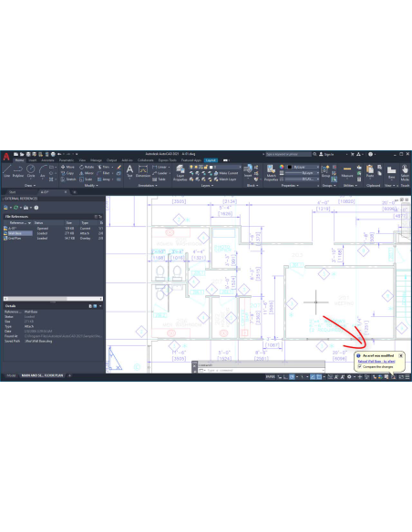
Task: Expand the Annotation panel dropdown
Action: coord(148,186)
